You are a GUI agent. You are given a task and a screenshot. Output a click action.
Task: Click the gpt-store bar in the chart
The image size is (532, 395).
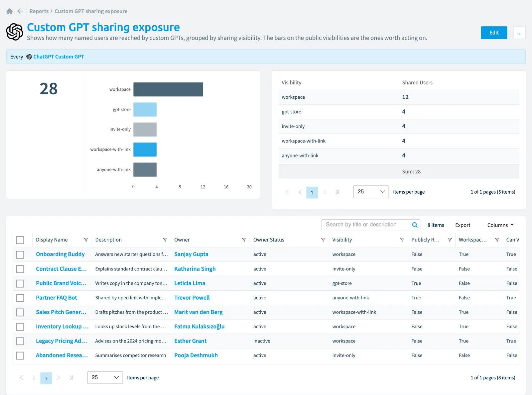click(145, 110)
